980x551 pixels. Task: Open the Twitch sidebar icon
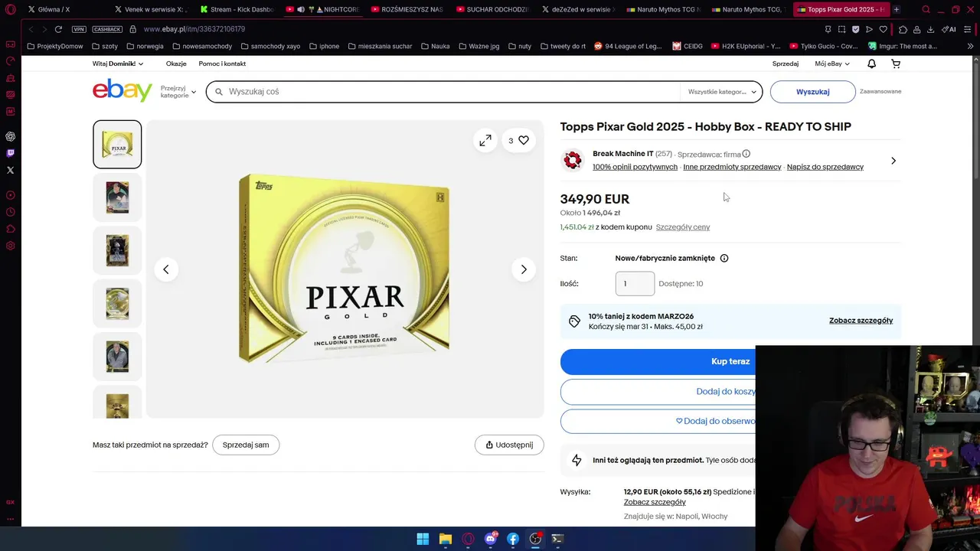(10, 153)
